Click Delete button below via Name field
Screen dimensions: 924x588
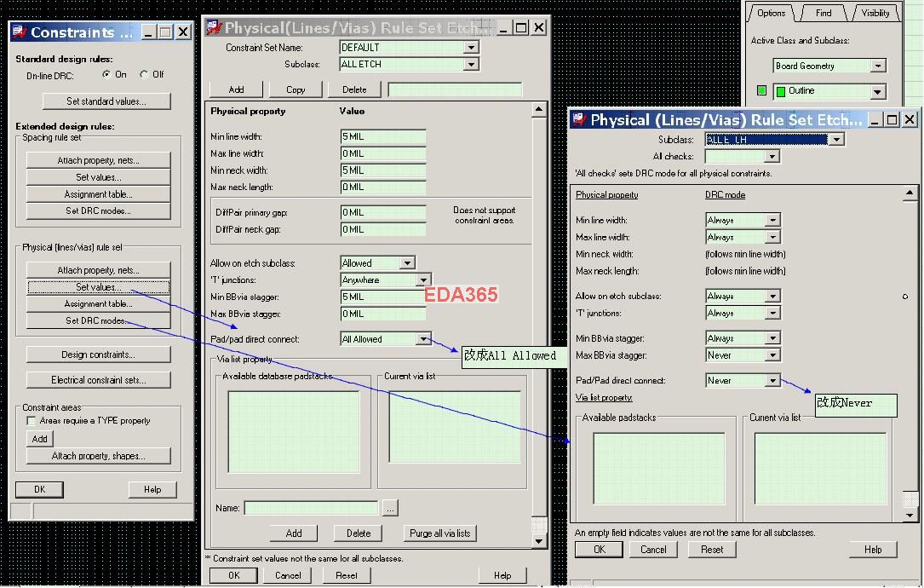pos(359,533)
